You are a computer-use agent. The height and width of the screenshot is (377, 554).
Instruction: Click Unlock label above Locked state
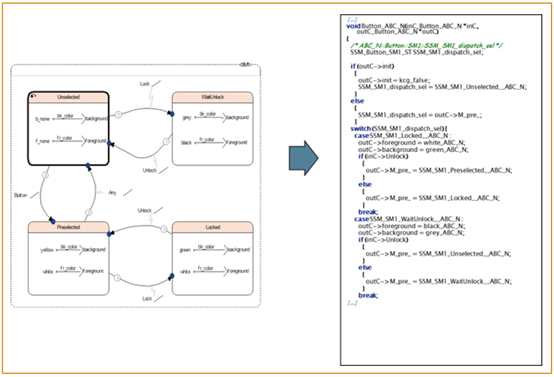click(145, 210)
